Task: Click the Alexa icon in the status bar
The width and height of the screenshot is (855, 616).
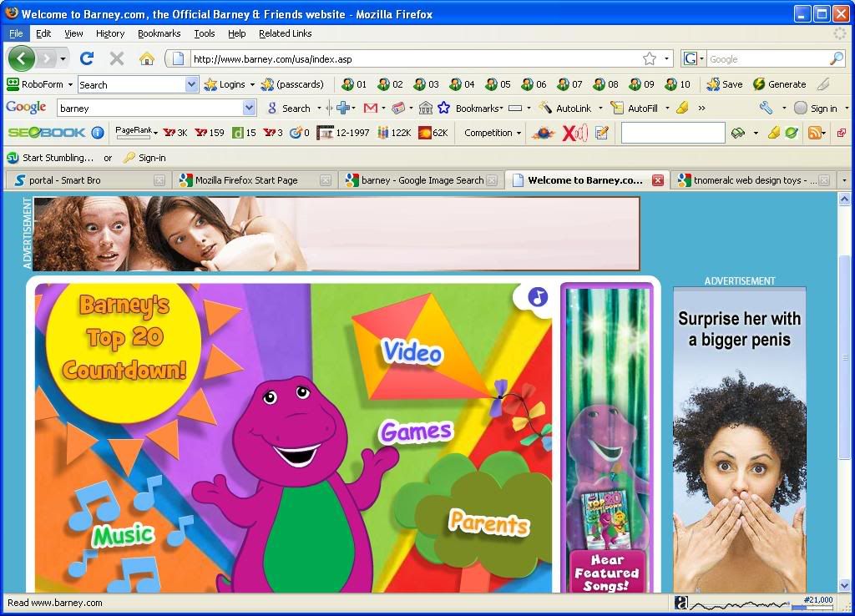Action: (x=681, y=603)
